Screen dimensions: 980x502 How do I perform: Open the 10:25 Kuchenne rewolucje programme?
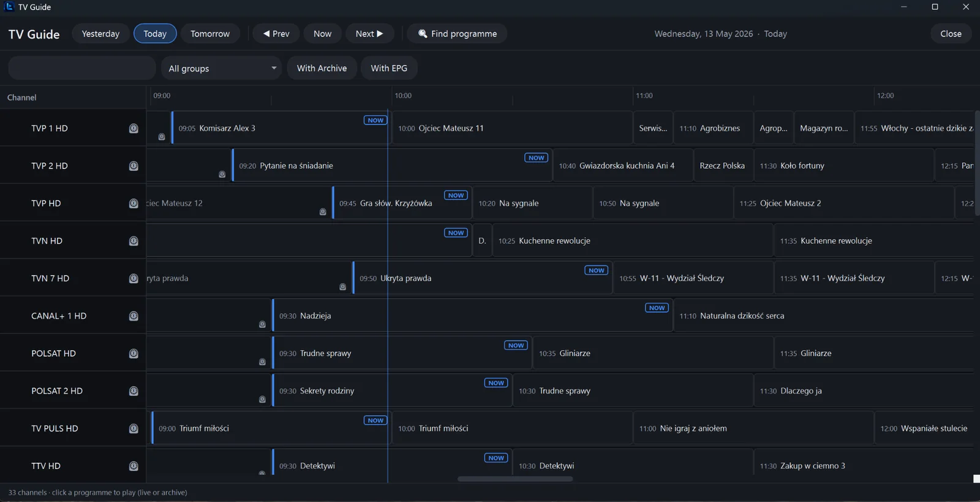[633, 240]
